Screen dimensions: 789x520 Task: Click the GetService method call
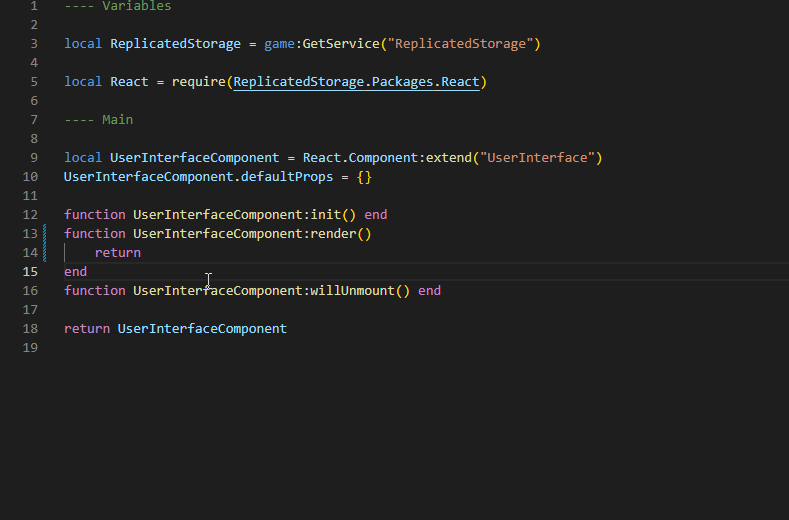341,44
